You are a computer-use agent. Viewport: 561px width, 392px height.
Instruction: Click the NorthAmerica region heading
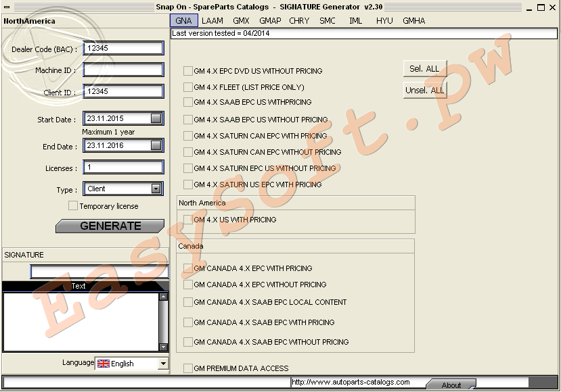click(29, 21)
